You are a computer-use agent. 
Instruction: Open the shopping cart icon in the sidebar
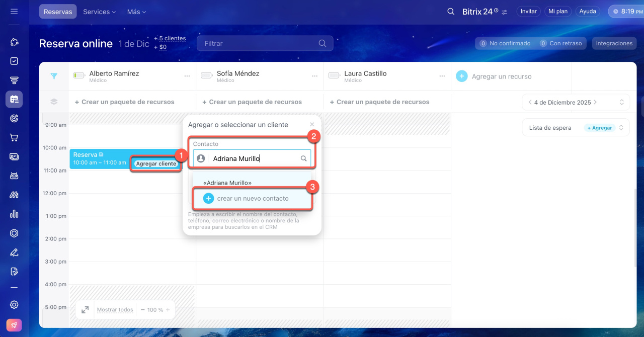tap(14, 137)
